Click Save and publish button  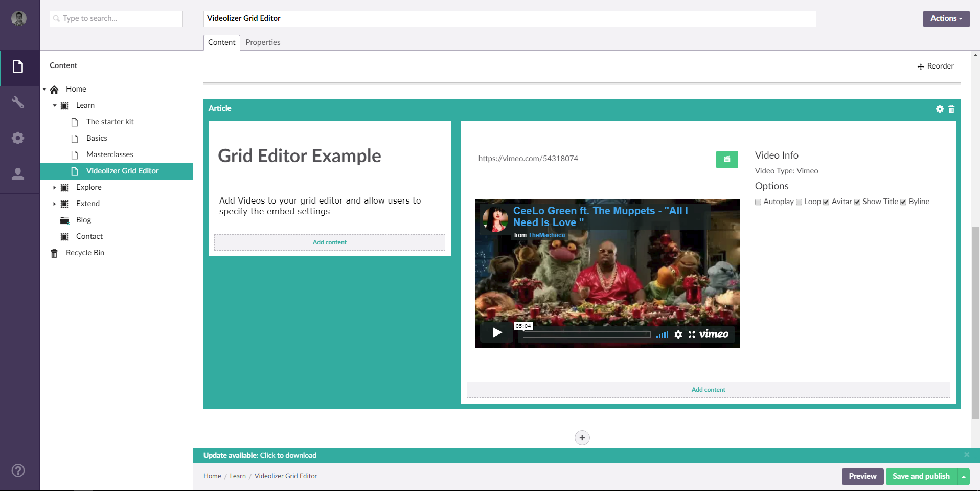(x=921, y=476)
